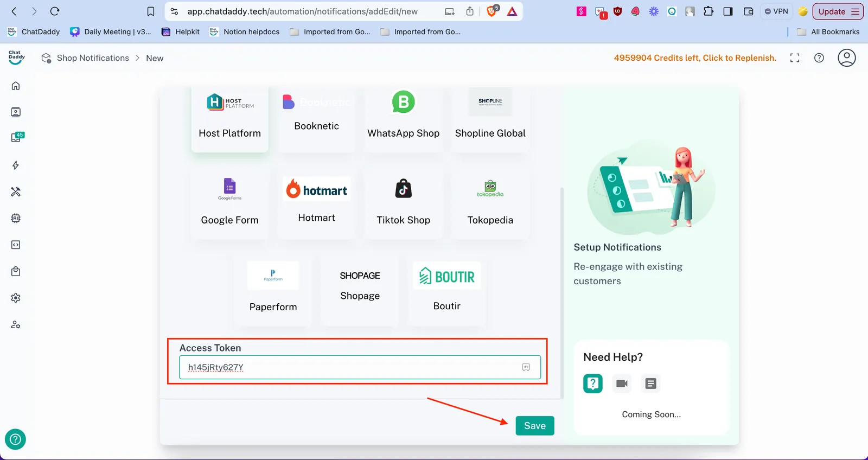This screenshot has width=868, height=460.
Task: Open the home icon in left sidebar
Action: (x=16, y=86)
